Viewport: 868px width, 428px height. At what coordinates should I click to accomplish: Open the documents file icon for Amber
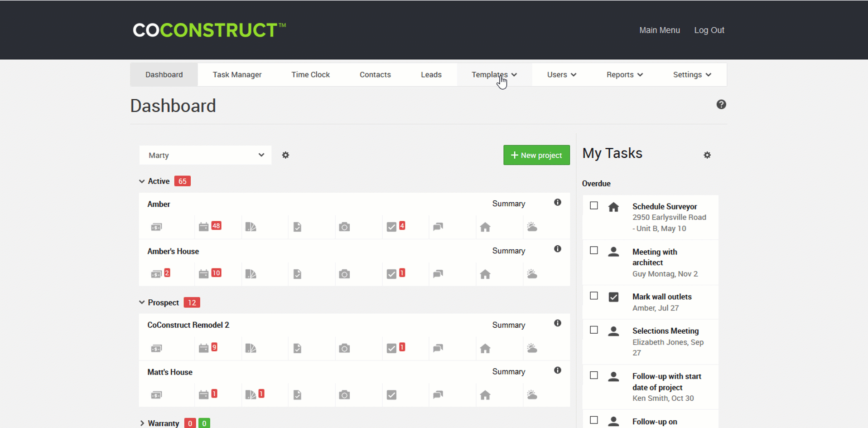[297, 227]
